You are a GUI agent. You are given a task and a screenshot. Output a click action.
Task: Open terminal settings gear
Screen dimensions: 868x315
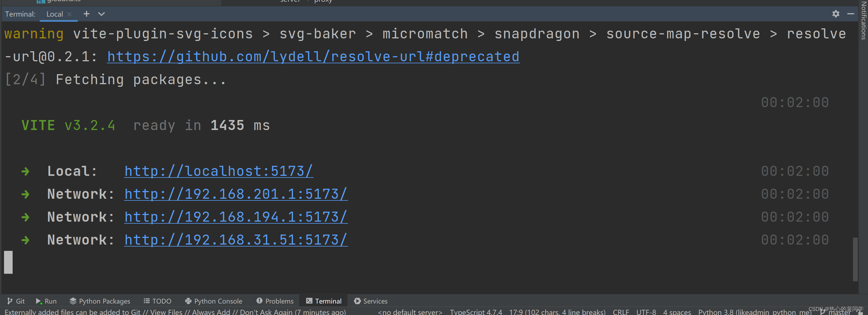(x=836, y=14)
